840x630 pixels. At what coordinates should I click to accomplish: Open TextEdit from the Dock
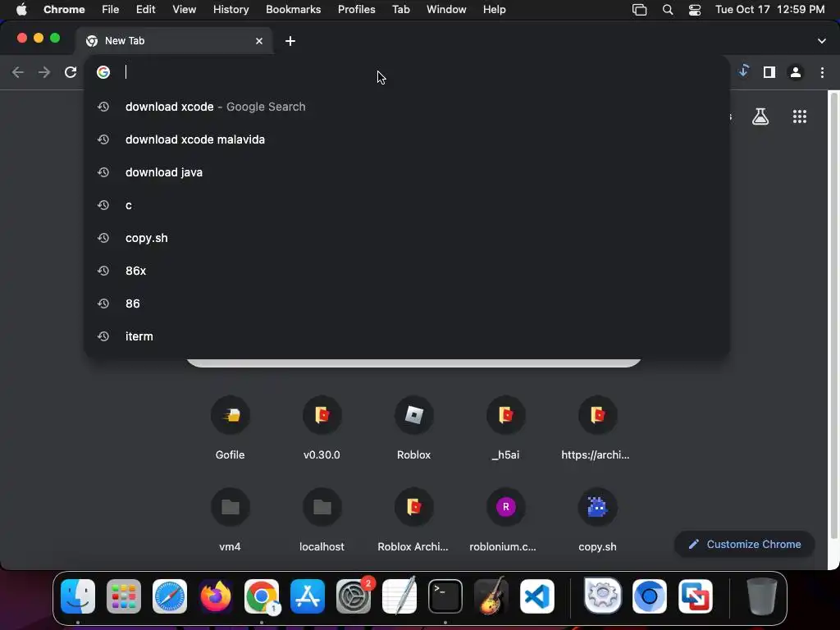coord(399,596)
